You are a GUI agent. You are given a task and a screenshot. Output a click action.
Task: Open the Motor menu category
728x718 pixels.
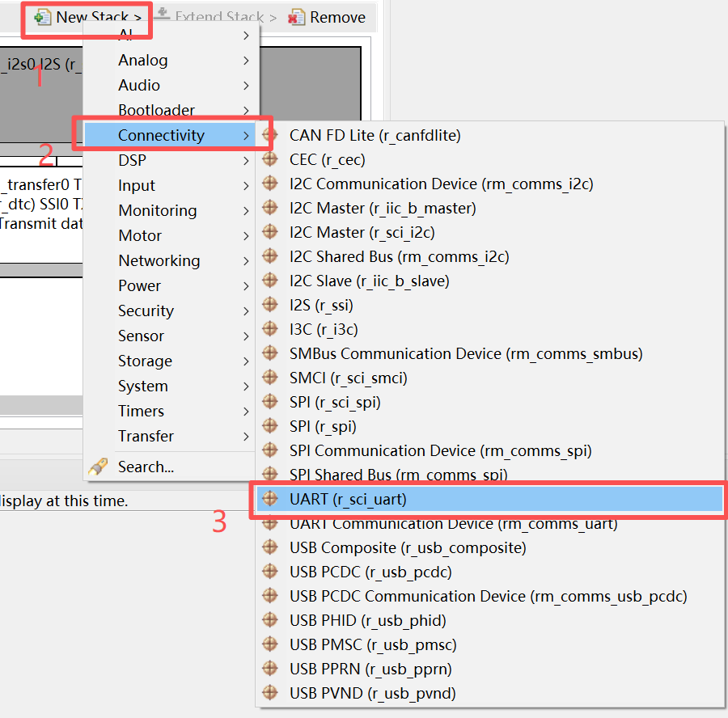pos(170,235)
